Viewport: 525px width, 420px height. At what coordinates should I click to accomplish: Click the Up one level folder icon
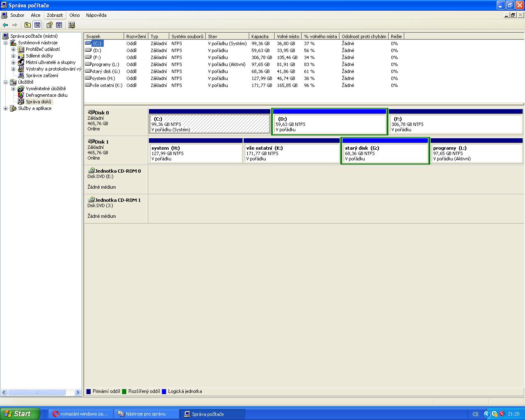pyautogui.click(x=27, y=25)
